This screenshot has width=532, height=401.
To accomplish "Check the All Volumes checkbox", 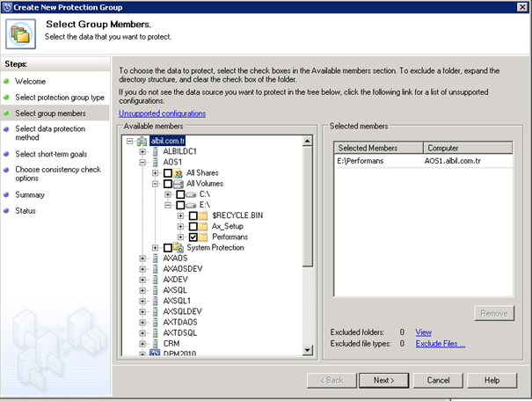I will [168, 184].
